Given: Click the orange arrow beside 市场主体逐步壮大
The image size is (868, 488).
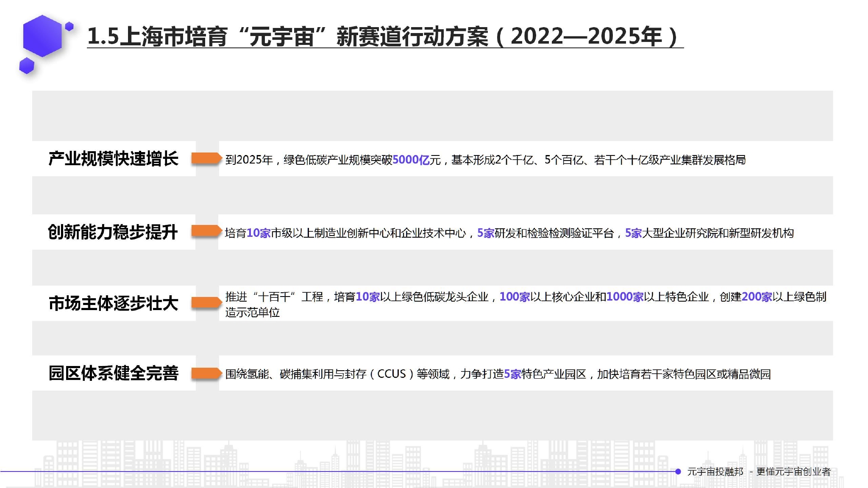Looking at the screenshot, I should pyautogui.click(x=207, y=302).
